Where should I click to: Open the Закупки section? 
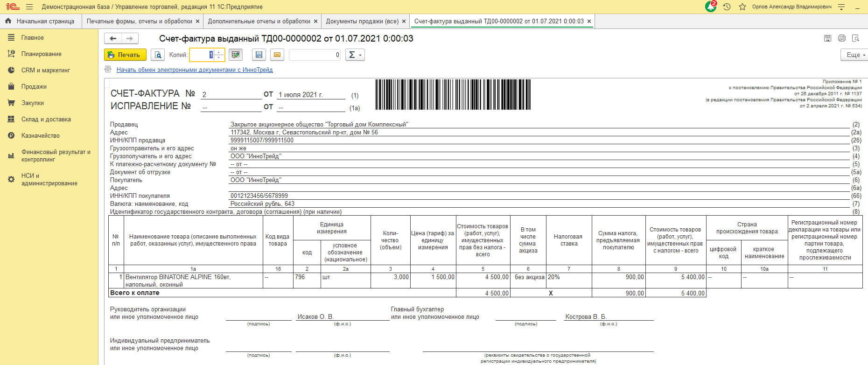pyautogui.click(x=49, y=103)
